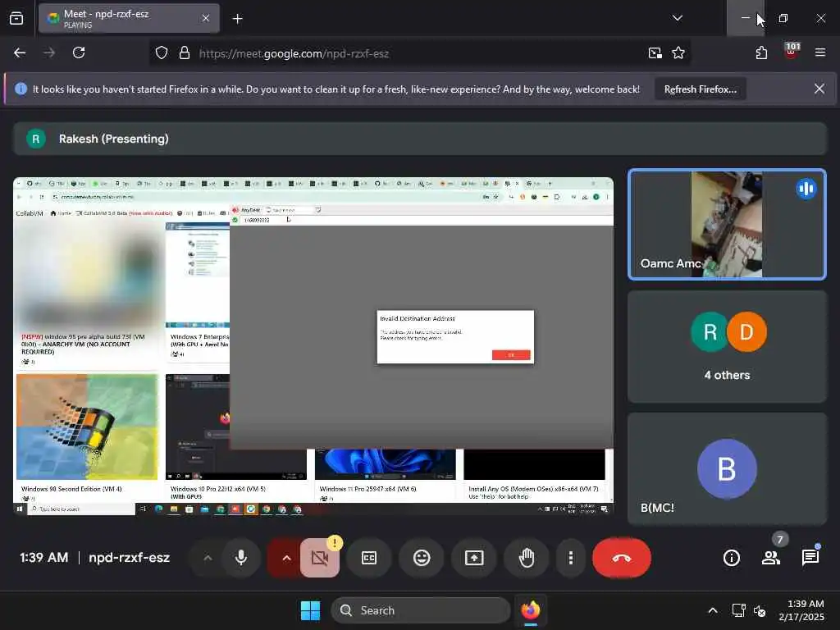Click the info icon in notification bar

click(21, 89)
